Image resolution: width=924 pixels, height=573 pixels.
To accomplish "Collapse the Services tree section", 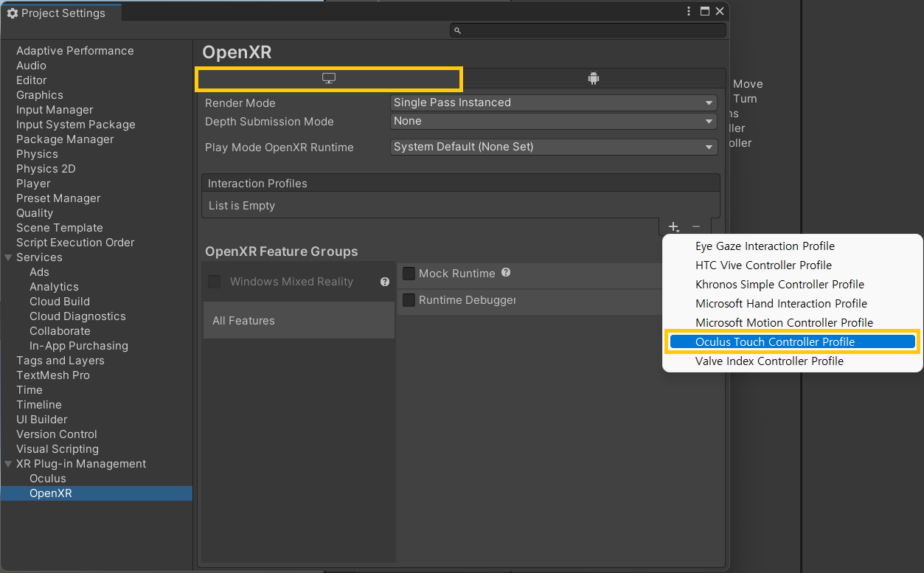I will coord(8,257).
